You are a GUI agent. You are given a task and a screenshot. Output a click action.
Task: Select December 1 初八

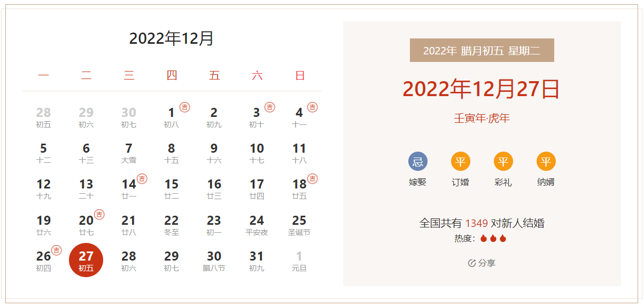coord(172,117)
